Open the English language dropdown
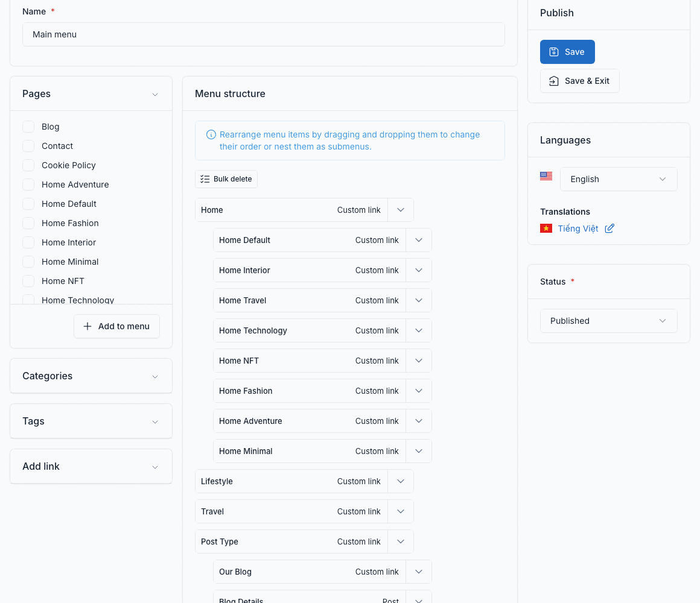The height and width of the screenshot is (603, 700). [x=619, y=179]
